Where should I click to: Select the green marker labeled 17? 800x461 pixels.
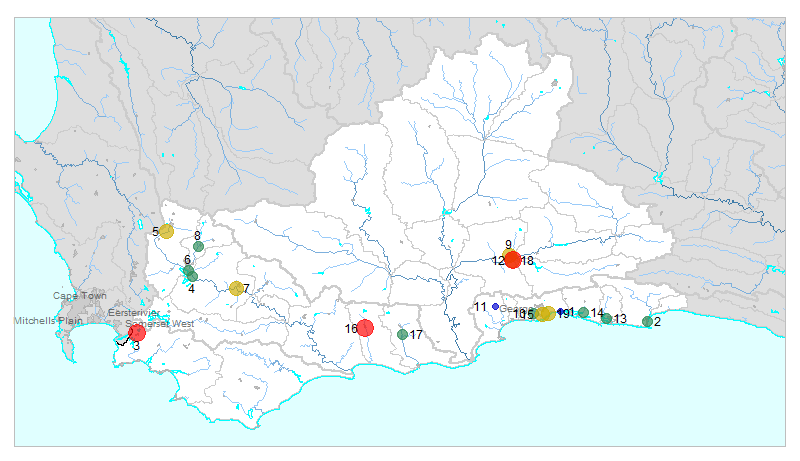click(403, 335)
